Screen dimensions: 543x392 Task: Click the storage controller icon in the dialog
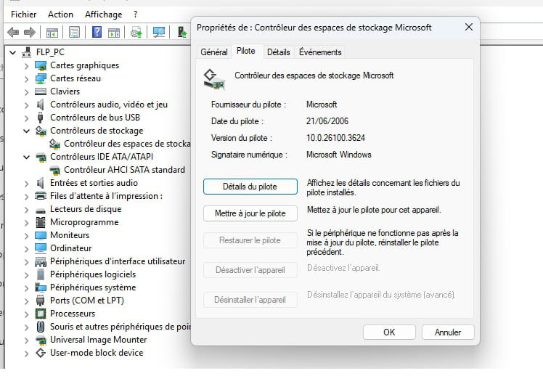click(214, 79)
